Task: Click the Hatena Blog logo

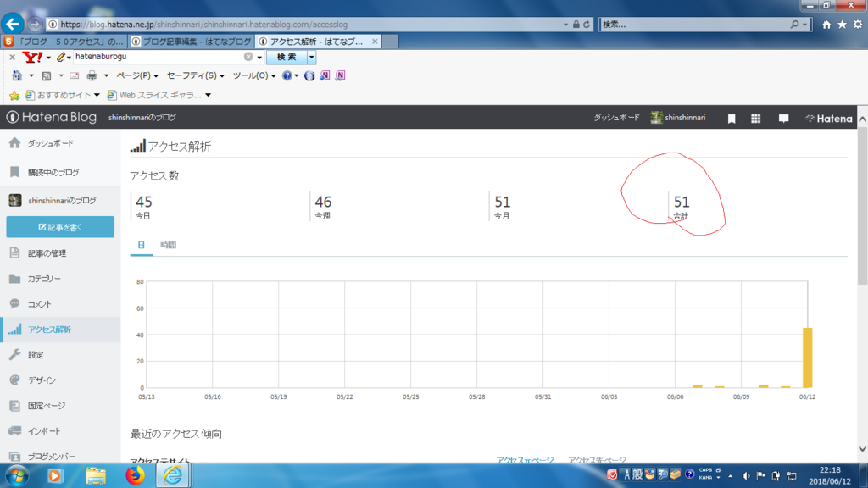Action: pos(52,117)
